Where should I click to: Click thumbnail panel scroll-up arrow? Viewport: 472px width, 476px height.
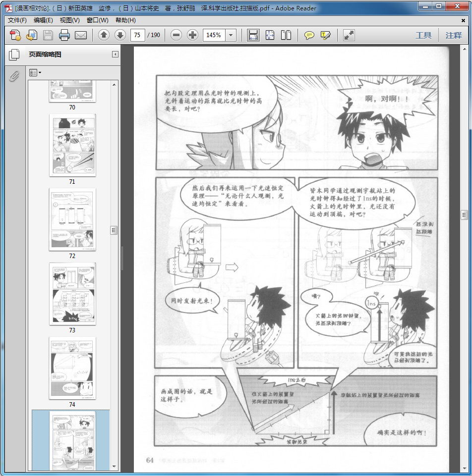tap(114, 85)
